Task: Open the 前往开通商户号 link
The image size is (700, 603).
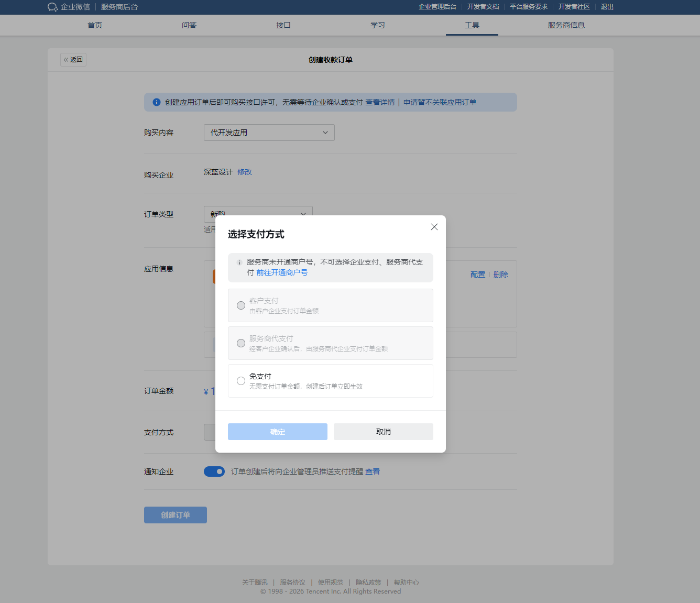Action: (282, 272)
